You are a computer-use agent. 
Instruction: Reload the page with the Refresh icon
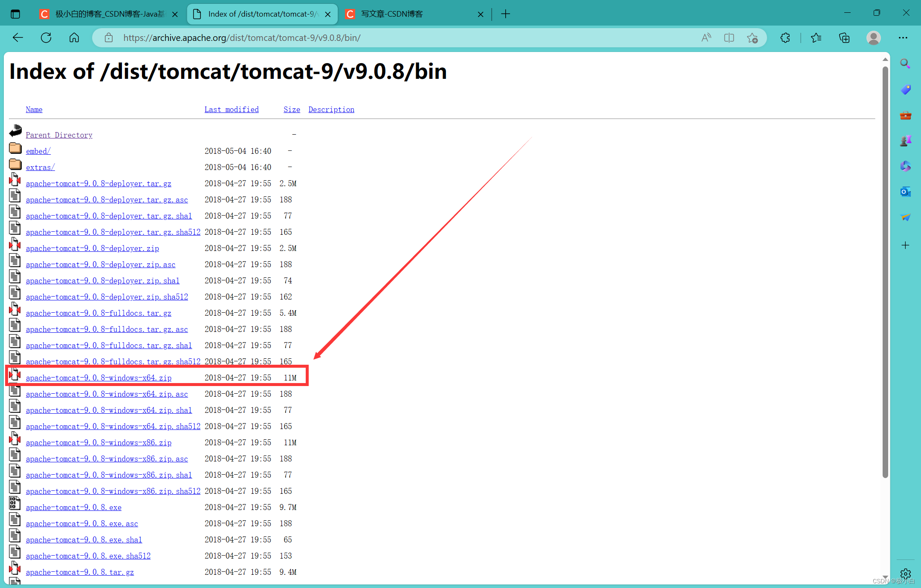46,38
